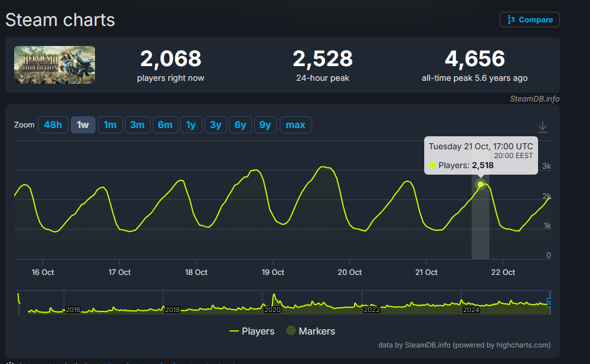Viewport: 590px width, 364px height.
Task: Toggle the Players series in legend
Action: [252, 331]
